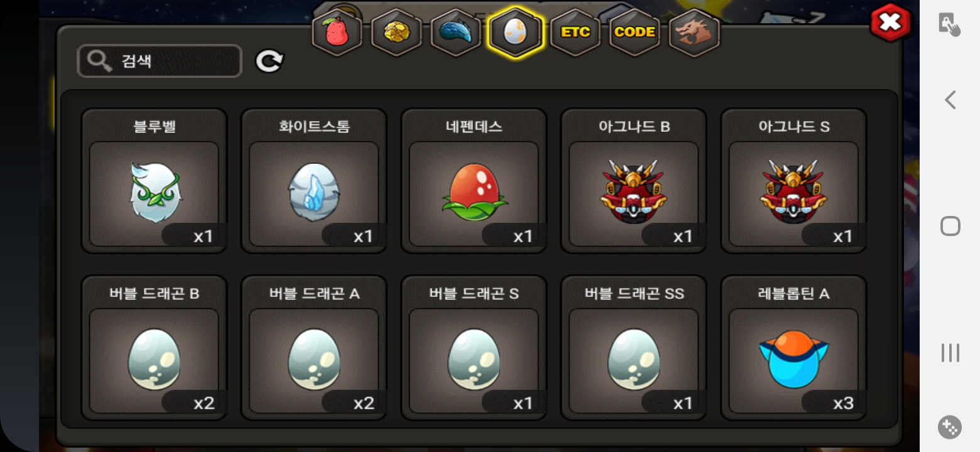
Task: Select the egg category tab
Action: click(515, 32)
